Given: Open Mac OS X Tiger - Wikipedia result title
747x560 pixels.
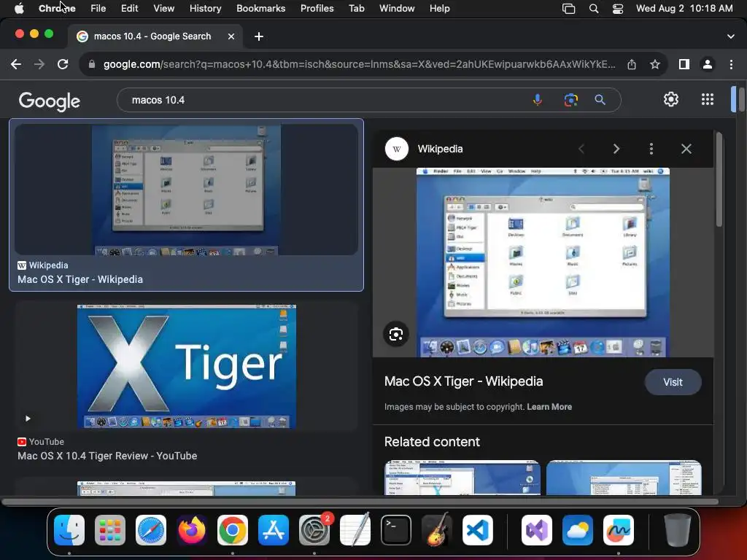Looking at the screenshot, I should [x=80, y=279].
